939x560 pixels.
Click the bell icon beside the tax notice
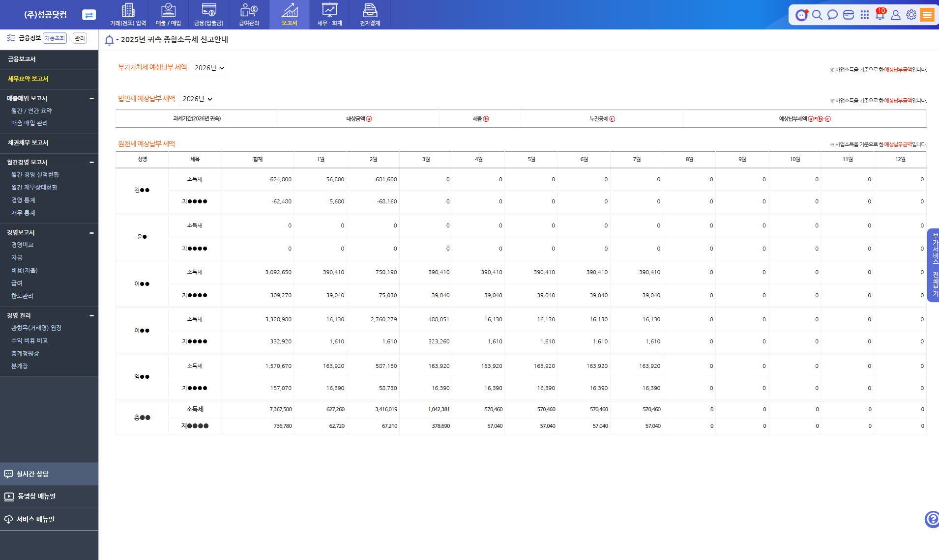[x=109, y=40]
